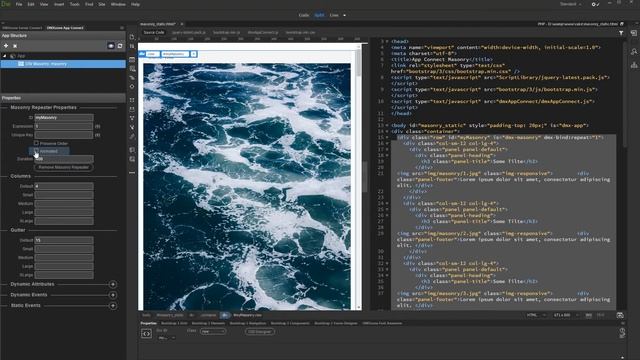The height and width of the screenshot is (360, 640).
Task: Open the data picker beside Expression field
Action: [98, 126]
